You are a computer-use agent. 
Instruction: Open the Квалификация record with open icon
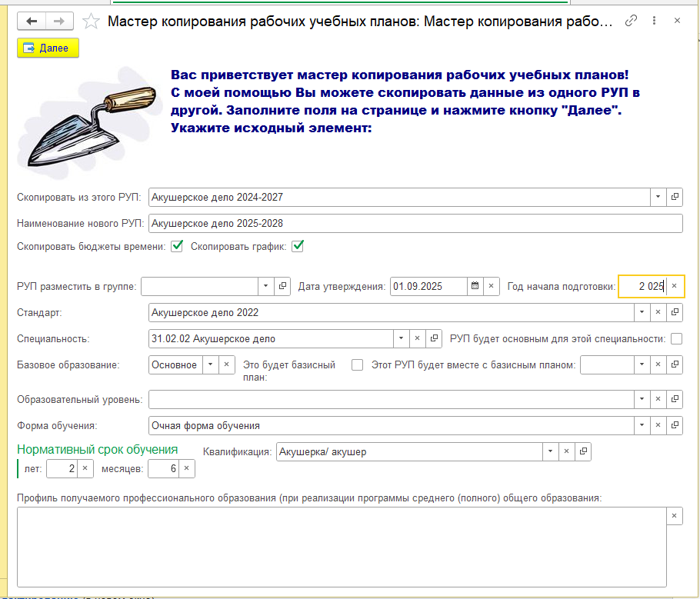pyautogui.click(x=582, y=451)
